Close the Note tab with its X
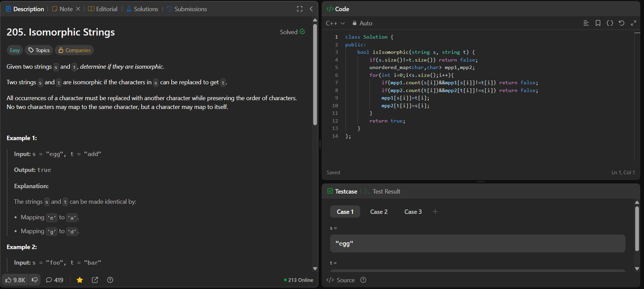644x289 pixels. pyautogui.click(x=77, y=9)
